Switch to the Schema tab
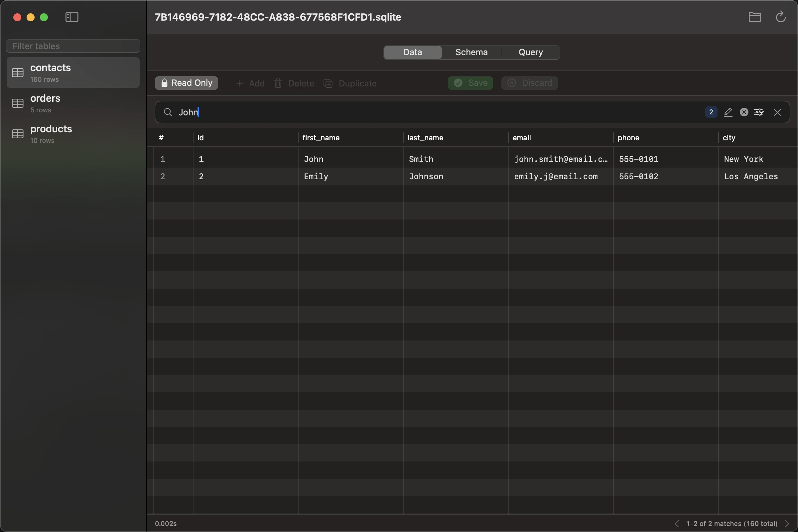 tap(471, 52)
